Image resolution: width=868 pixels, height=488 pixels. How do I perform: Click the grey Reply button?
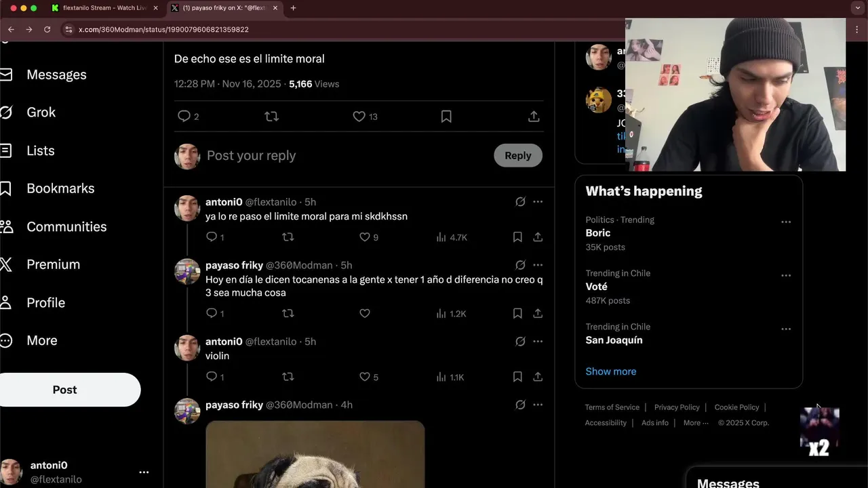(x=518, y=156)
